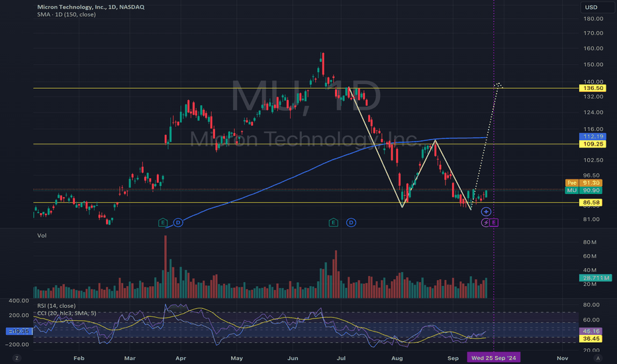The height and width of the screenshot is (364, 617).
Task: Select the tallest March volume bar
Action: [x=166, y=267]
